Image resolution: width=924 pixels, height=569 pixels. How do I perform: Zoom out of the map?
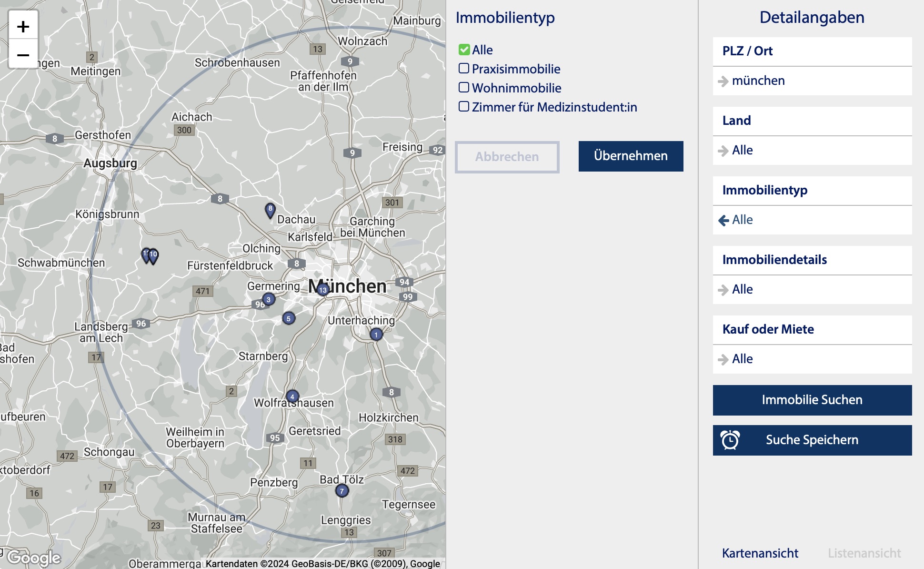click(x=23, y=55)
